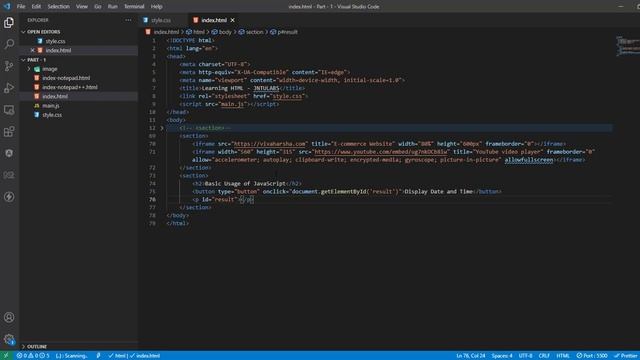This screenshot has height=360, width=640.
Task: Expand the Outline section
Action: coord(37,347)
